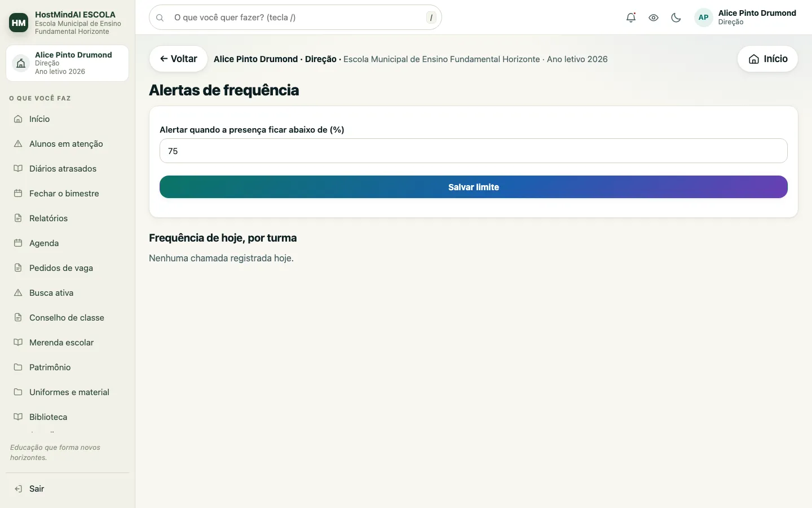Open Alice Pinto Drumond account menu in header
The width and height of the screenshot is (812, 508).
pos(745,17)
